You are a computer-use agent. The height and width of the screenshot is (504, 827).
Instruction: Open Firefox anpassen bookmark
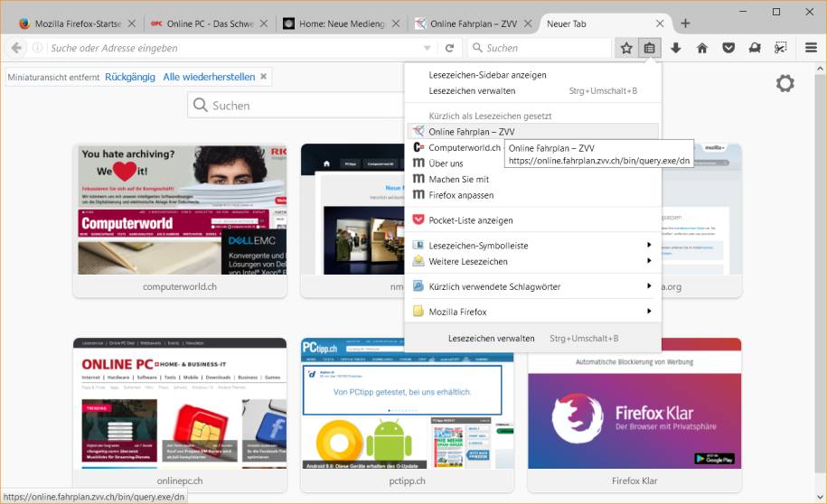[532, 195]
